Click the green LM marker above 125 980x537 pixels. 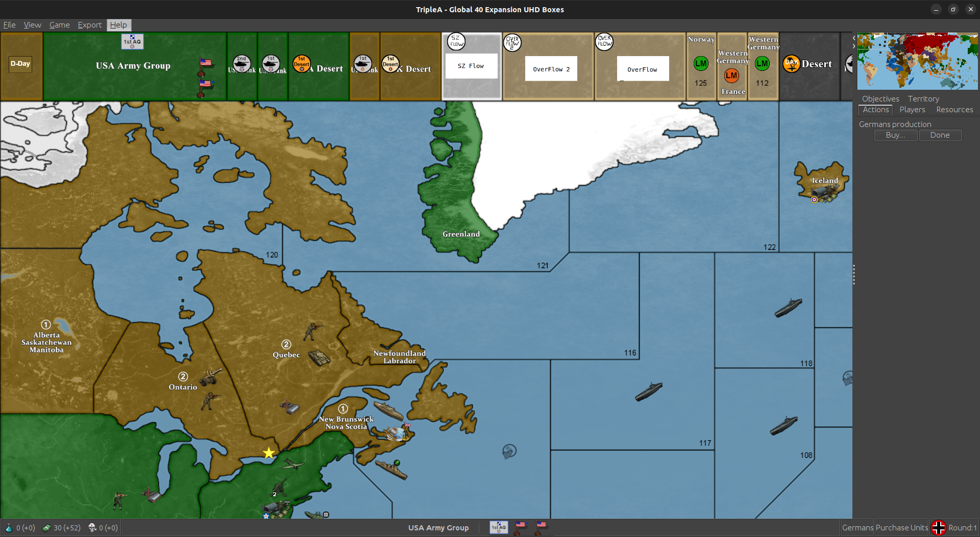701,64
